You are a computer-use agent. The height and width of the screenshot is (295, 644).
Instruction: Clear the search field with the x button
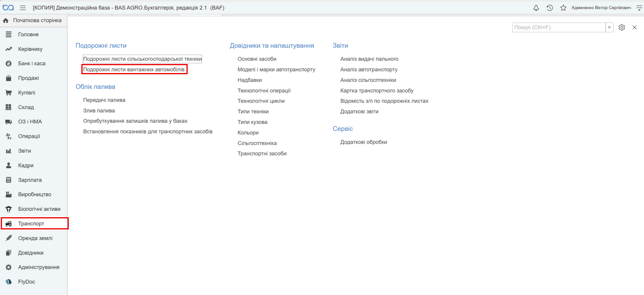609,27
